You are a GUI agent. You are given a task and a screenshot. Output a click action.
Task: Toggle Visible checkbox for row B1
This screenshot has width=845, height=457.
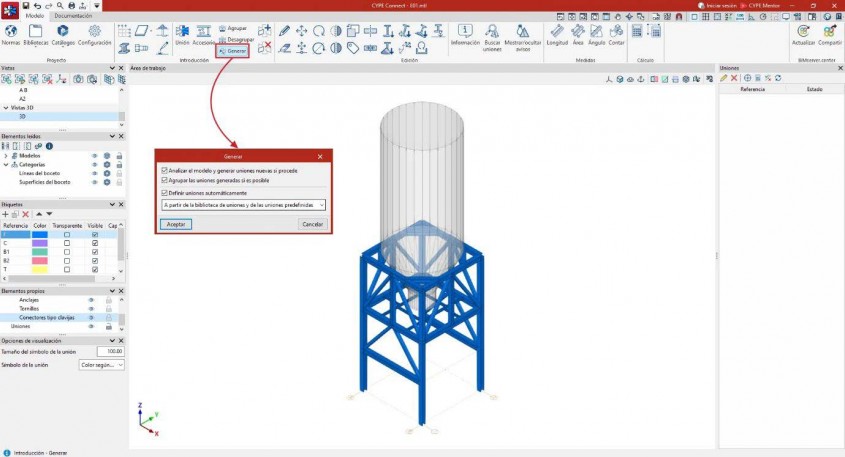95,252
